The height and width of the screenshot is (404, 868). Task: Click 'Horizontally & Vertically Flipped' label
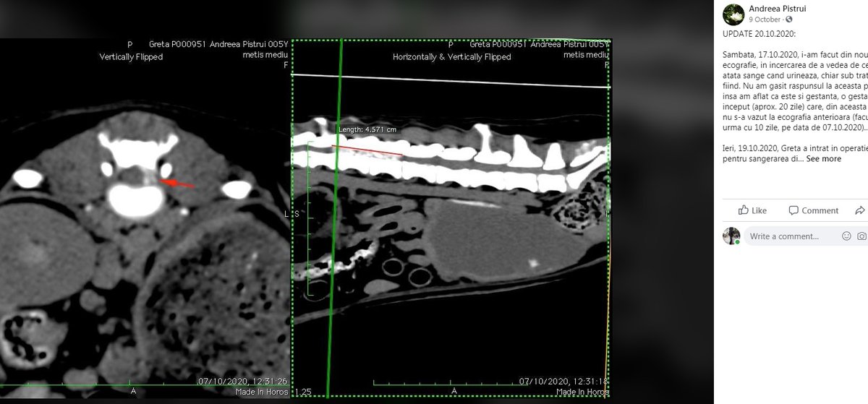tap(452, 56)
